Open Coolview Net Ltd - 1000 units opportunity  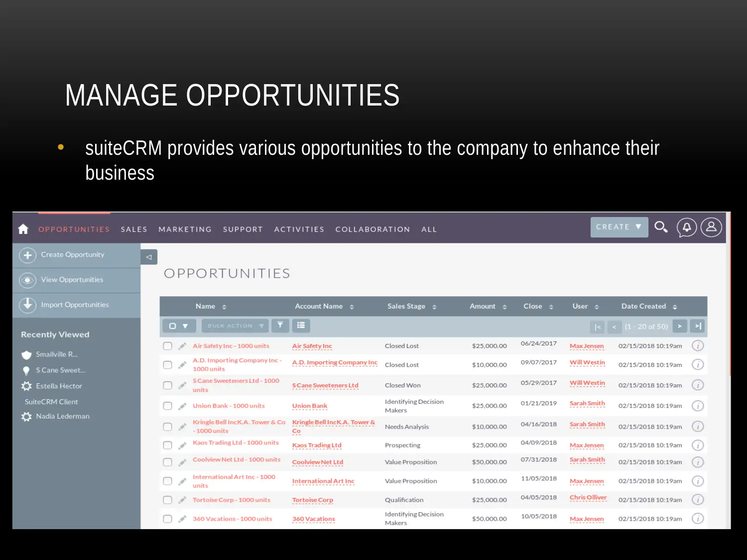[x=237, y=459]
